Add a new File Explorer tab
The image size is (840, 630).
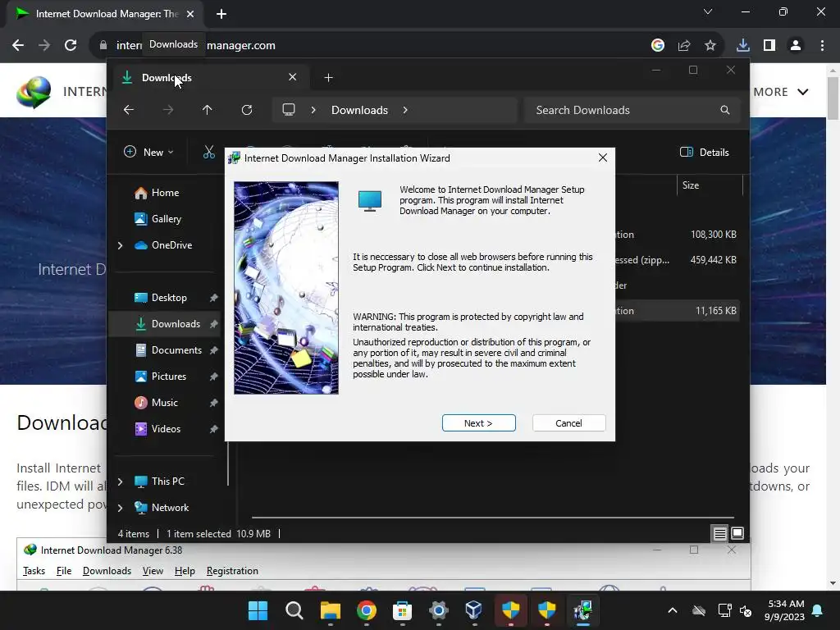(328, 78)
